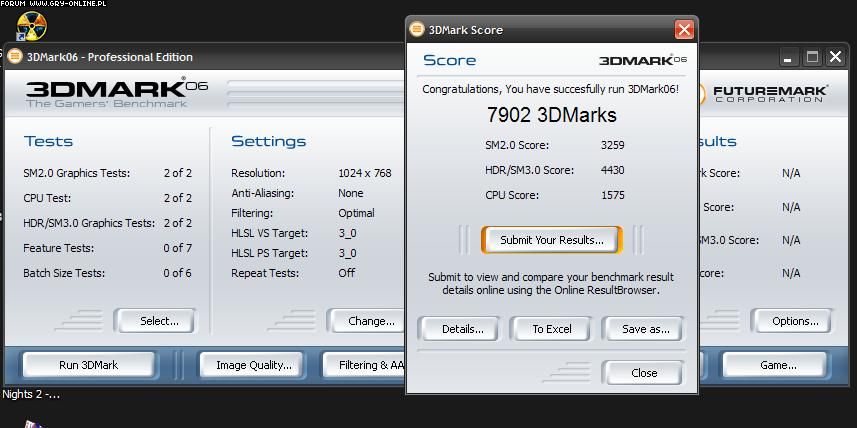
Task: Open the Image Quality tool
Action: tap(251, 365)
